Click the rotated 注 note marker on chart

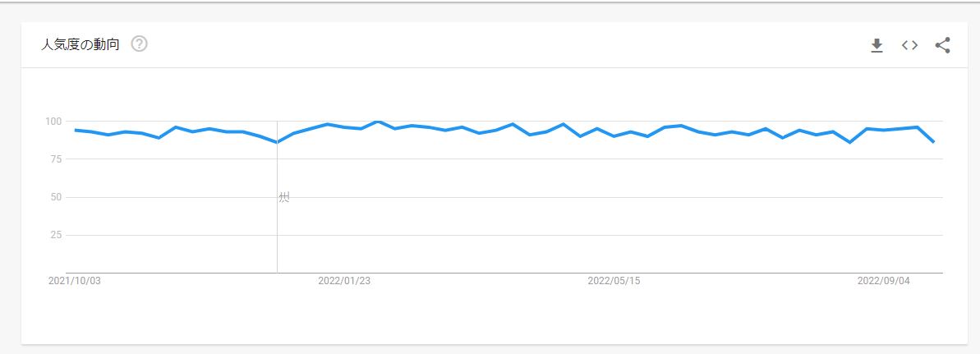(283, 198)
